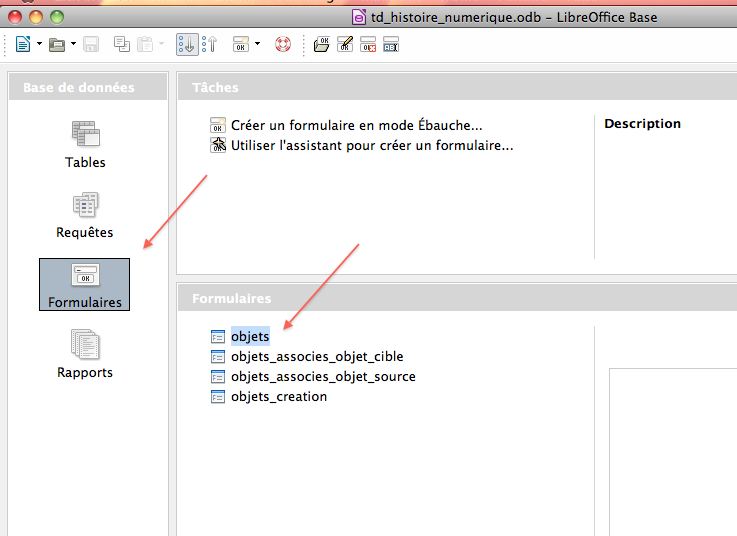737x536 pixels.
Task: Click the document icon in title bar
Action: tap(359, 17)
